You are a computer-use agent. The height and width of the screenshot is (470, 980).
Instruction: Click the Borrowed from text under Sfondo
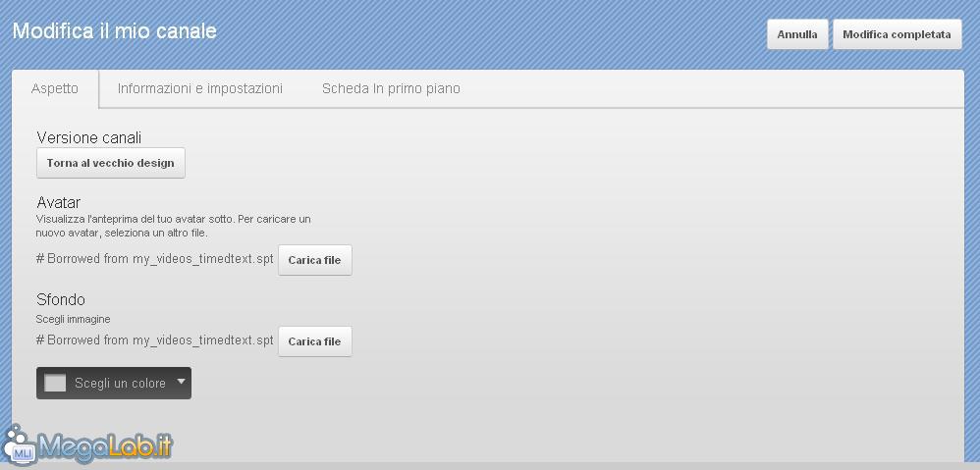click(x=155, y=340)
